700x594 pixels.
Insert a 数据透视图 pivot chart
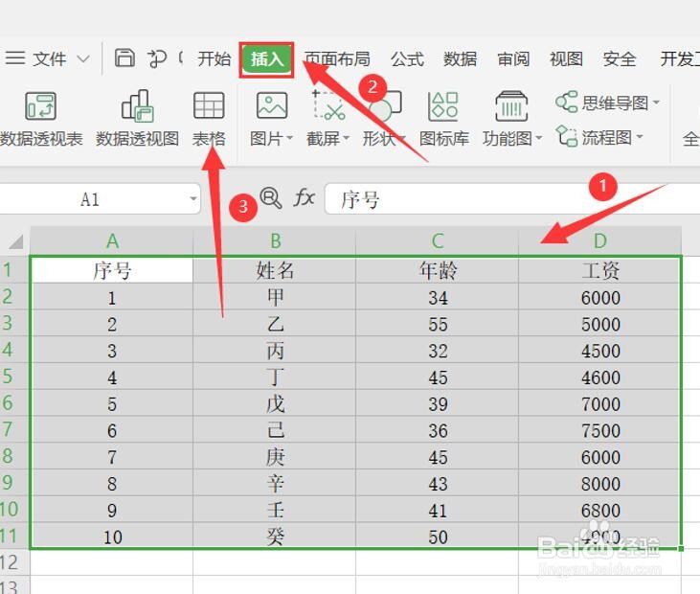pyautogui.click(x=138, y=119)
